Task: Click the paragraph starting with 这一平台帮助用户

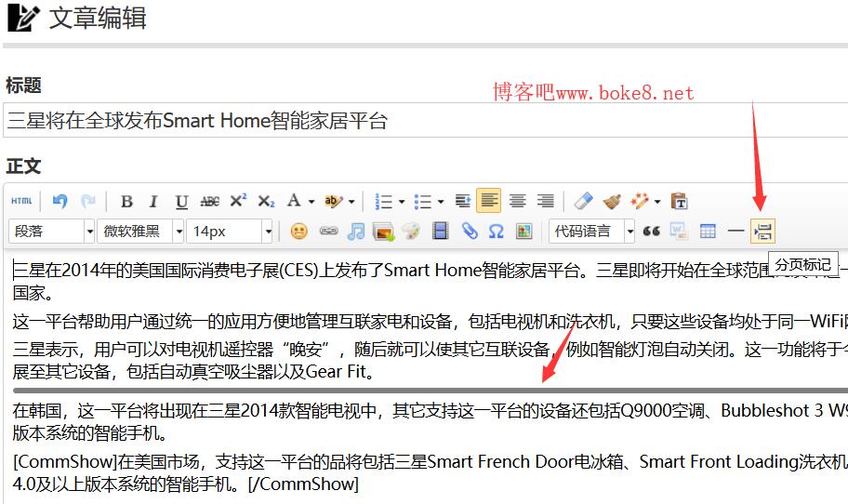Action: pyautogui.click(x=431, y=322)
